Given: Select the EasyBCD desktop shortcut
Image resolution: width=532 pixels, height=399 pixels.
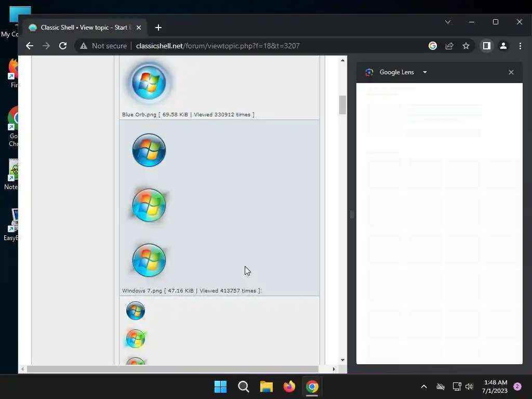Looking at the screenshot, I should [11, 224].
